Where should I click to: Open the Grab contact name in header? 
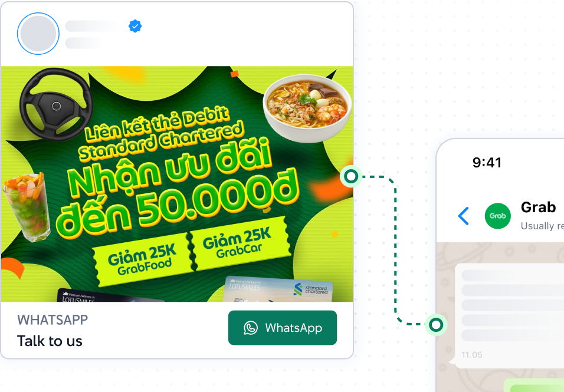538,207
